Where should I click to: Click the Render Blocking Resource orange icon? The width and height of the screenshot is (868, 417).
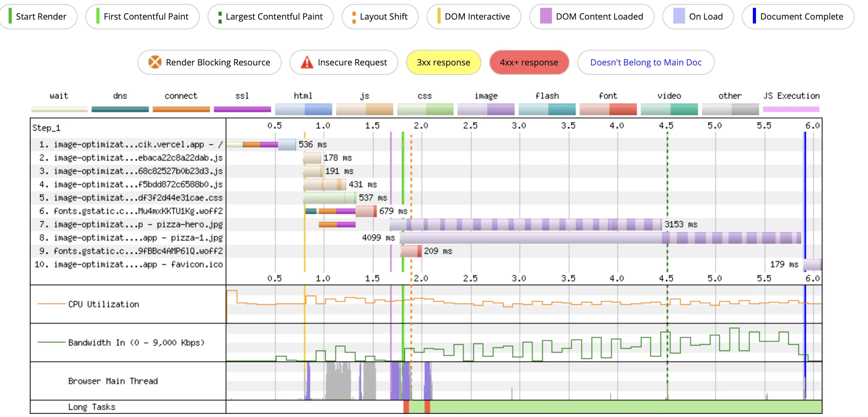coord(156,62)
